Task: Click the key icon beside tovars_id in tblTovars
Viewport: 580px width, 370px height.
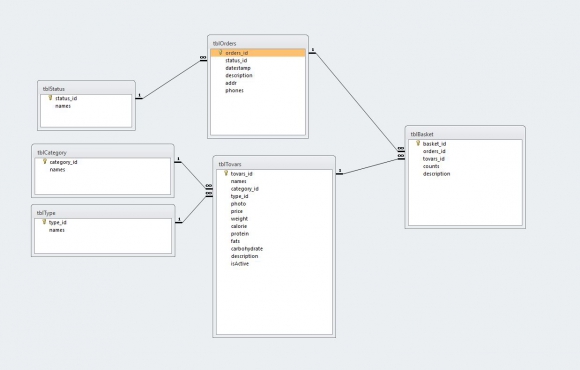Action: tap(226, 173)
